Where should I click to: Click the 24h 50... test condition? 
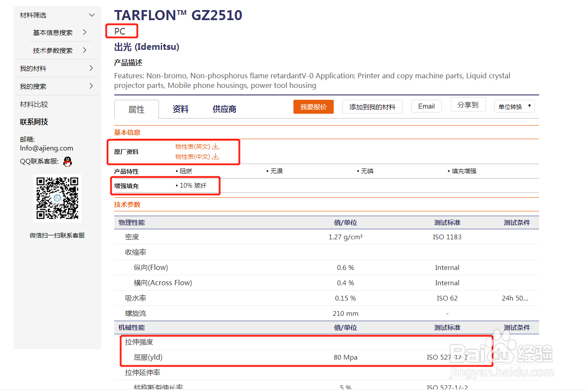(515, 298)
